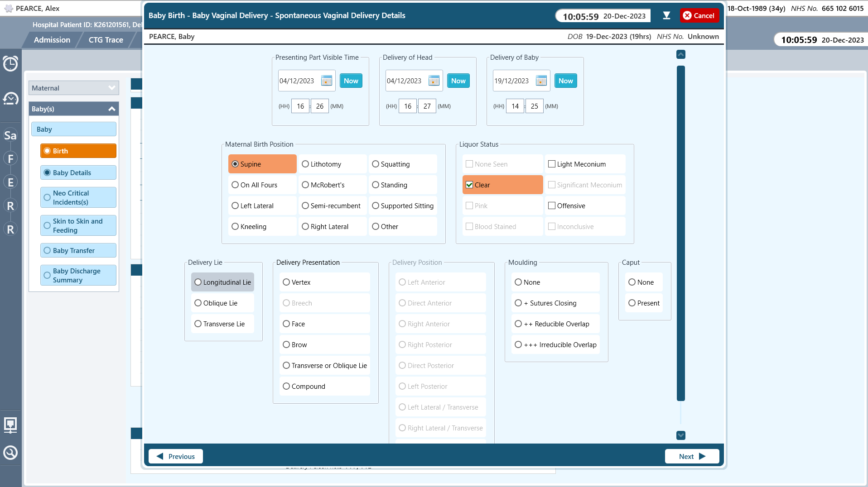Open calendar for Delivery of Baby date
Screen dimensions: 868x487
[541, 81]
